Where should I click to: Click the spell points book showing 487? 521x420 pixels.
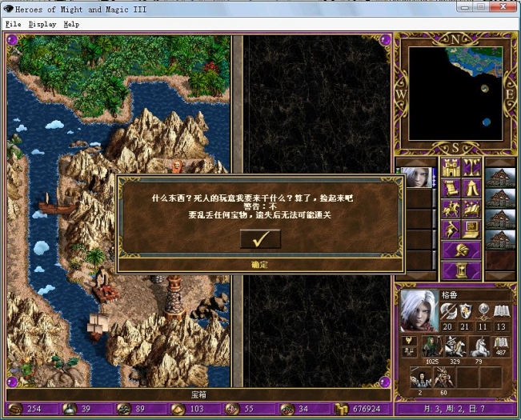501,346
